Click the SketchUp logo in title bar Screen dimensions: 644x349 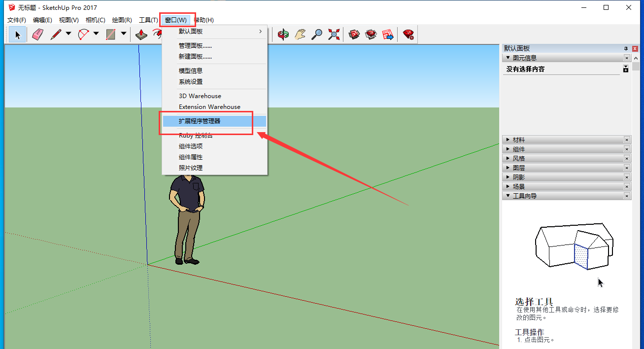point(12,7)
